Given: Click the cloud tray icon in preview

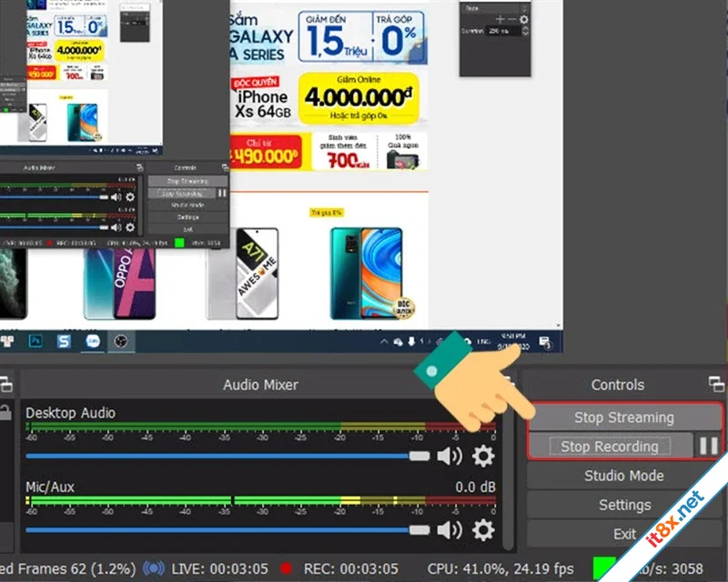Looking at the screenshot, I should pos(398,342).
